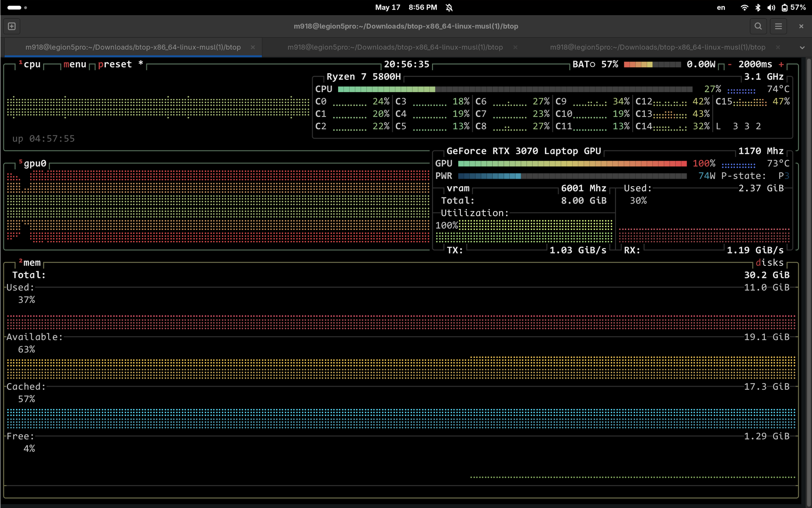Decrease update interval with minus
812x508 pixels.
(x=730, y=64)
